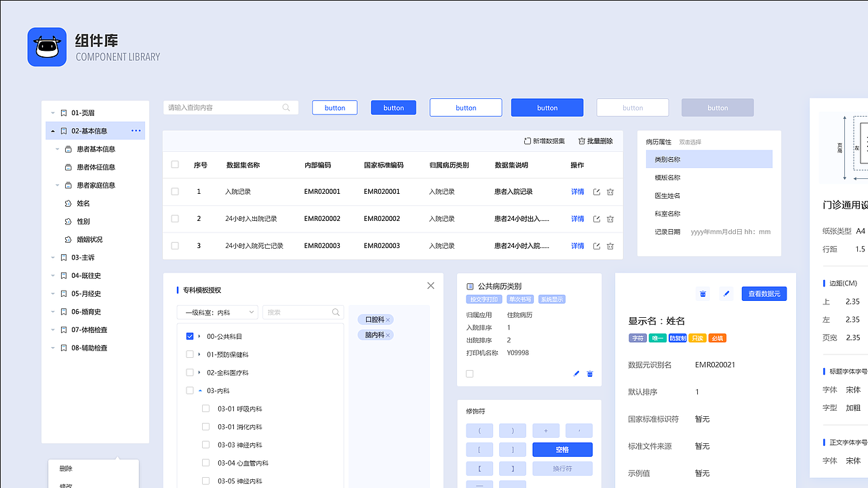Click the dataset icon next to 患者体征信息
868x488 pixels.
[68, 167]
